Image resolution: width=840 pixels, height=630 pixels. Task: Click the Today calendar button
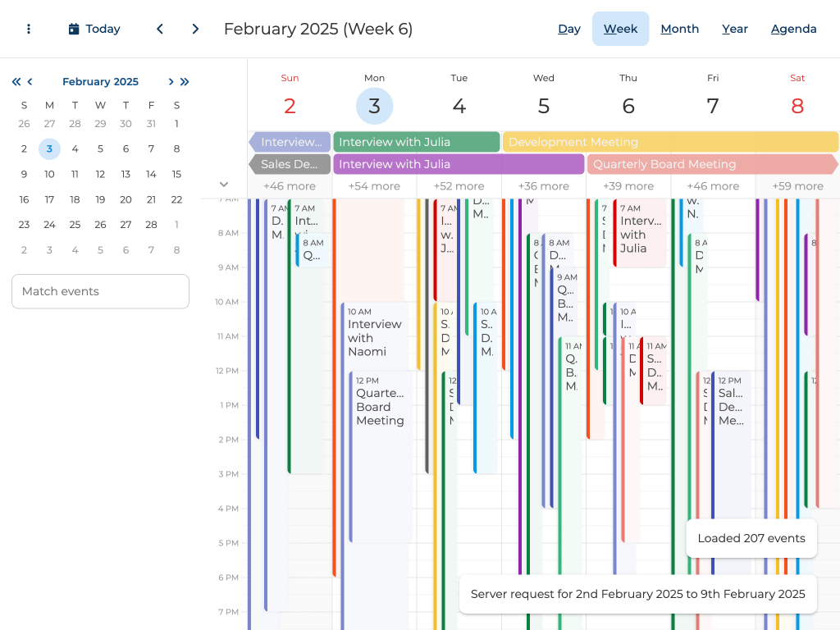(x=94, y=29)
